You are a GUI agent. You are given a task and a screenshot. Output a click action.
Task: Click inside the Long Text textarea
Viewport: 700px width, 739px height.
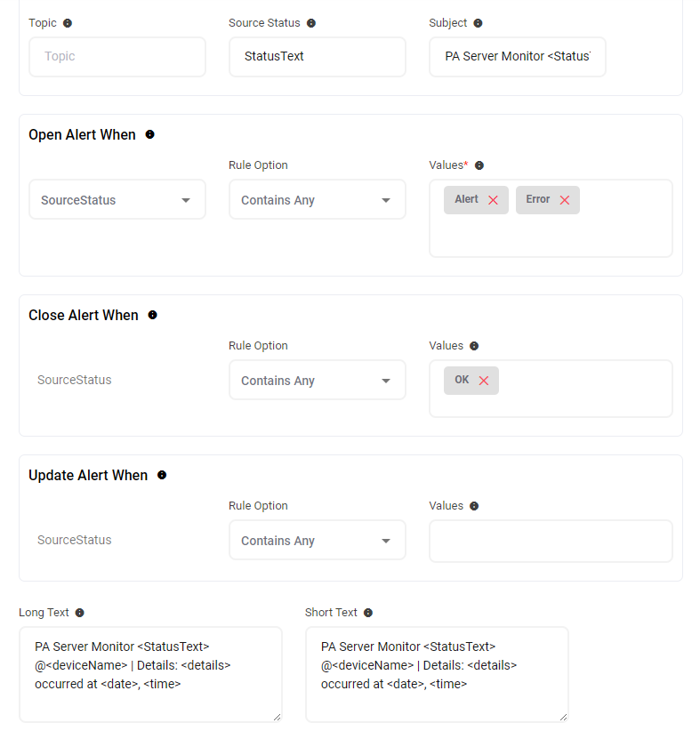click(x=150, y=673)
